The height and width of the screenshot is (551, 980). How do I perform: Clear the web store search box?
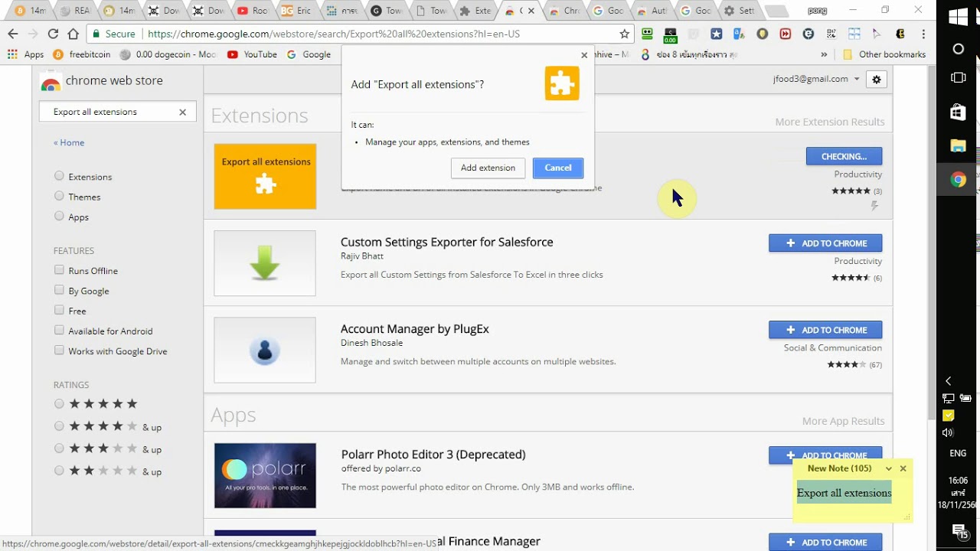tap(182, 112)
